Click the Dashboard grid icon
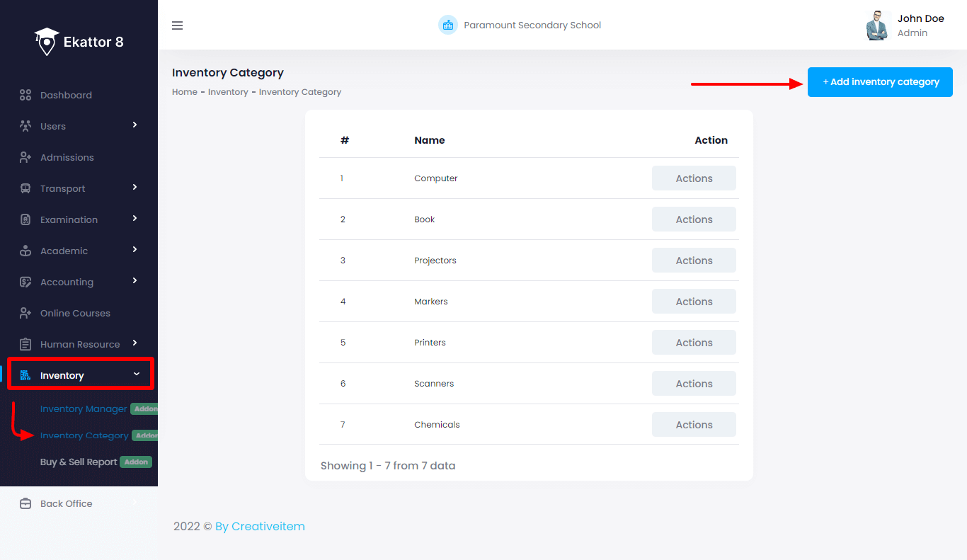The height and width of the screenshot is (560, 967). coord(25,96)
